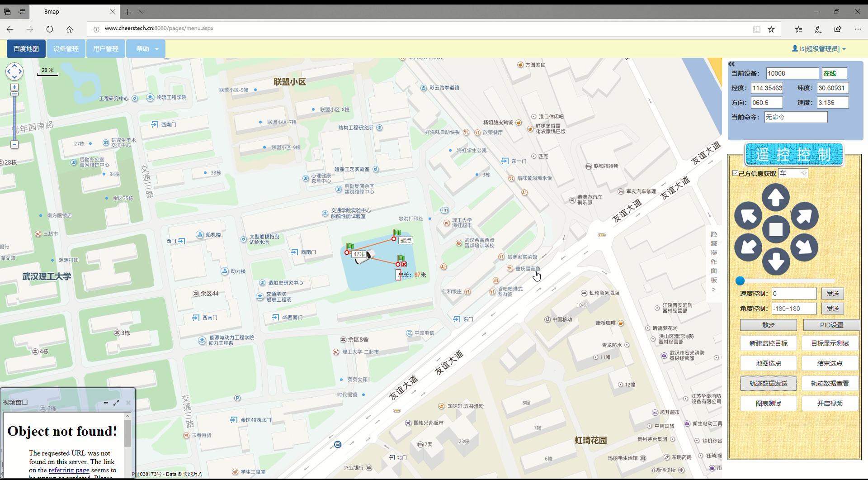This screenshot has width=868, height=480.
Task: Click the 遥控控制 remote control banner
Action: coord(794,154)
